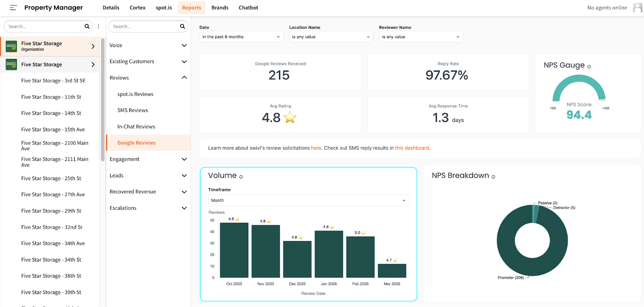This screenshot has width=644, height=307.
Task: Select Five Star Storage - 25th St
Action: (x=51, y=178)
